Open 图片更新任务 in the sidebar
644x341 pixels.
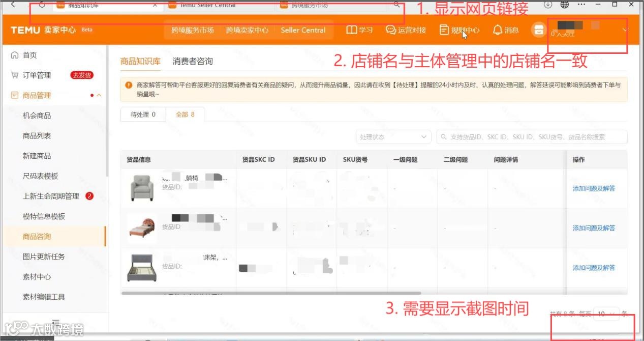pos(44,257)
